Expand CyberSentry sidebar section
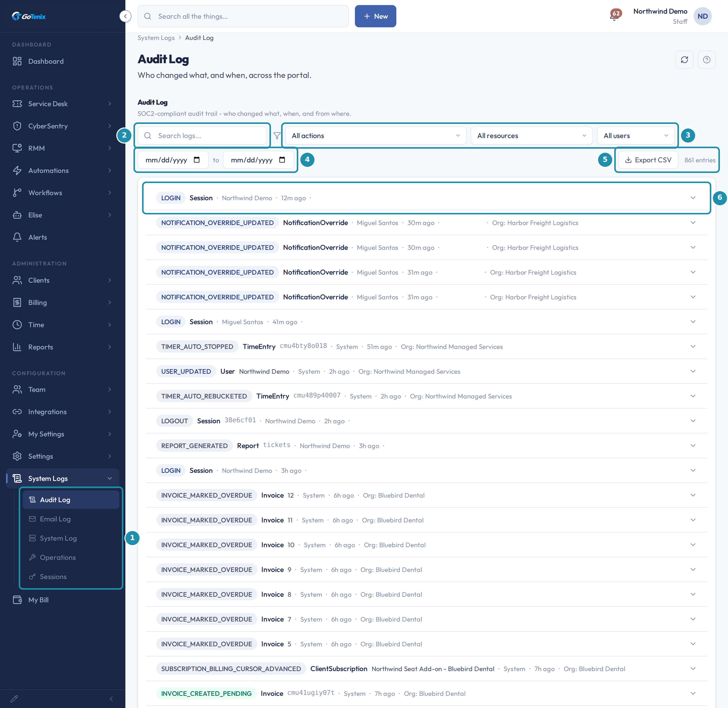 pyautogui.click(x=62, y=126)
